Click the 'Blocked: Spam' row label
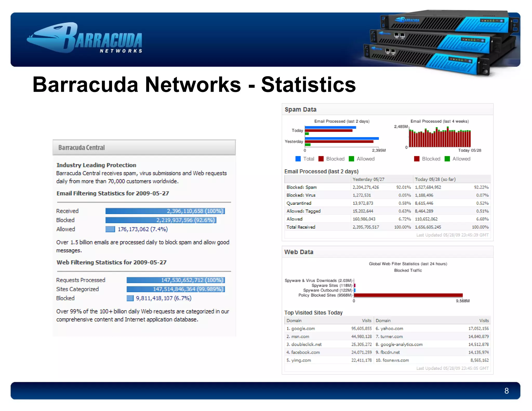The width and height of the screenshot is (532, 411). point(302,187)
